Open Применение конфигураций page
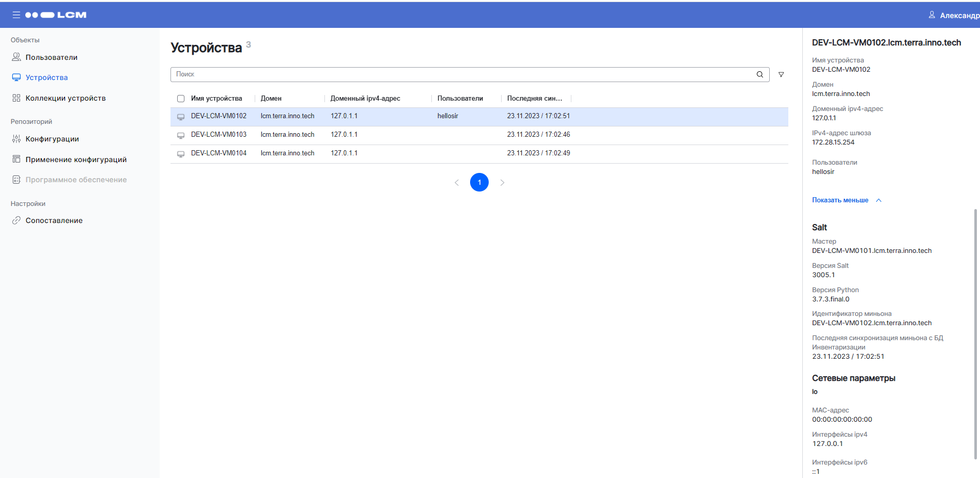The image size is (980, 478). click(x=76, y=160)
